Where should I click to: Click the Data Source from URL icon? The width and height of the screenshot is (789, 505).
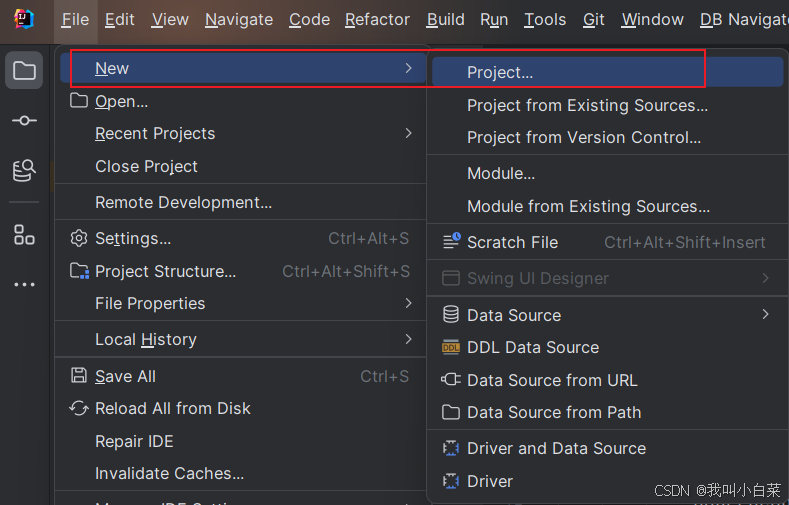click(x=451, y=380)
